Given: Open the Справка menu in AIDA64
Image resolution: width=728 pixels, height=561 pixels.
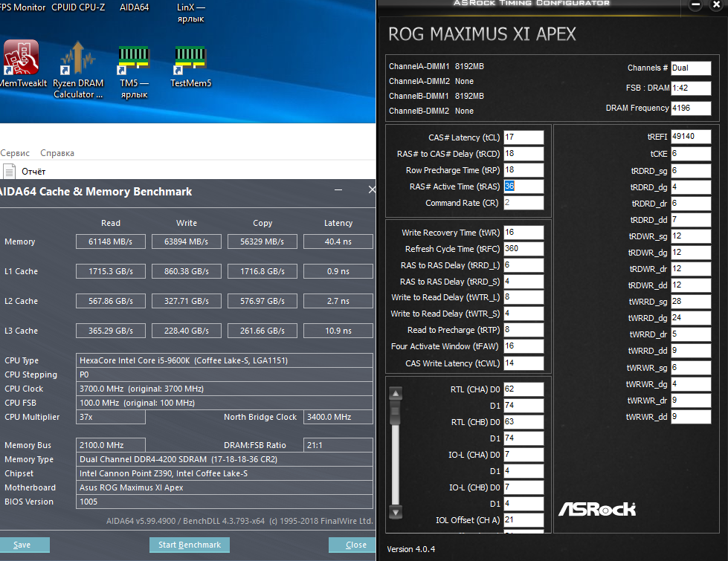Looking at the screenshot, I should click(x=57, y=153).
